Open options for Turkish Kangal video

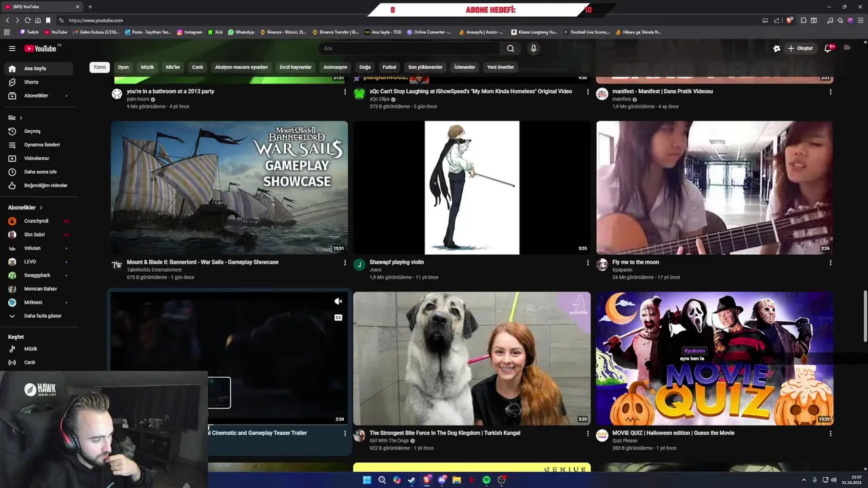[x=588, y=434]
